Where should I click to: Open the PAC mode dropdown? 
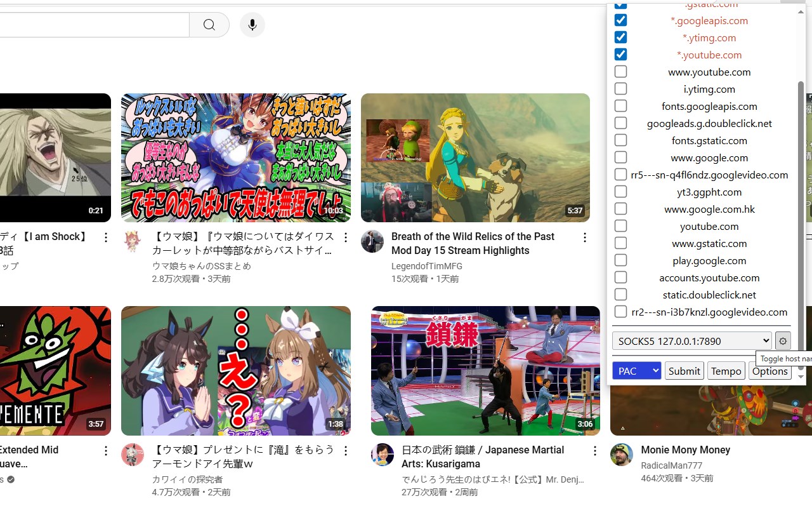pos(637,371)
